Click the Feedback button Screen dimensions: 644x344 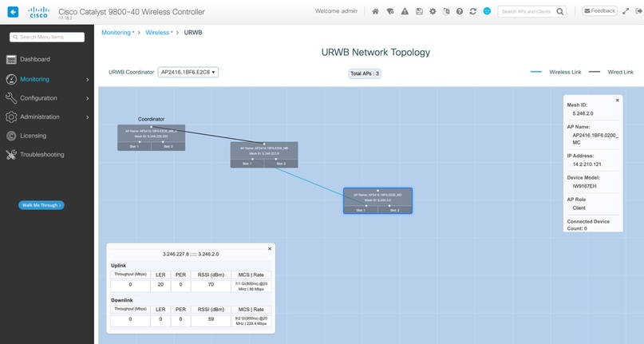coord(599,11)
